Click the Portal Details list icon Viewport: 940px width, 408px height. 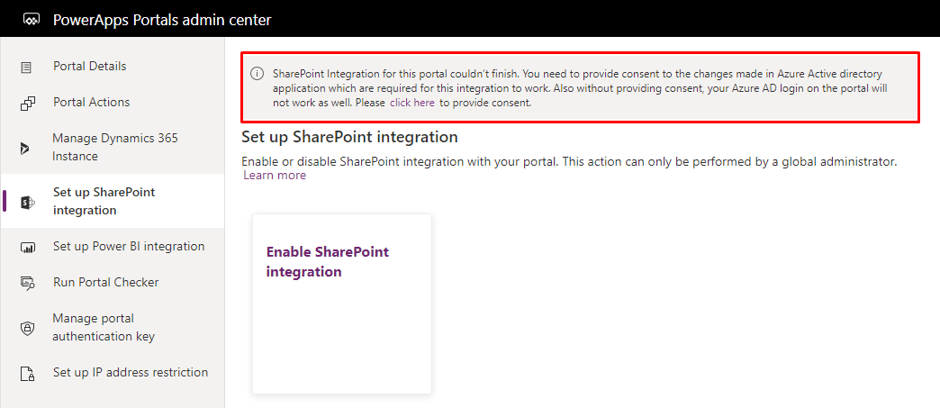26,67
